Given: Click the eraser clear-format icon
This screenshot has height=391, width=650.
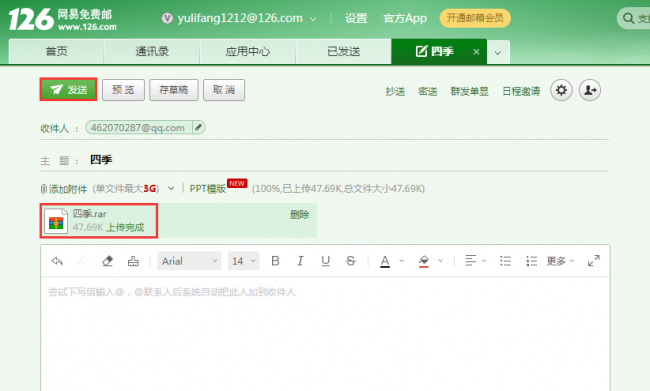Looking at the screenshot, I should coord(107,261).
